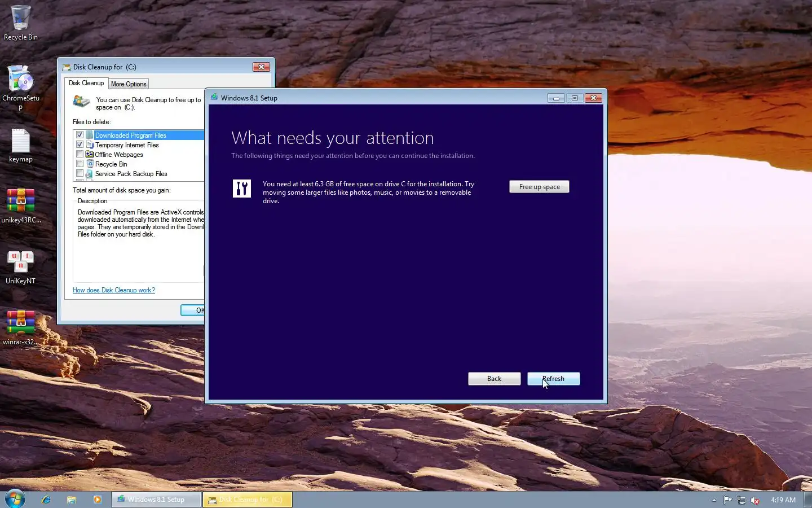This screenshot has height=508, width=812.
Task: Click the Service Pack Backup Files icon
Action: coord(89,173)
